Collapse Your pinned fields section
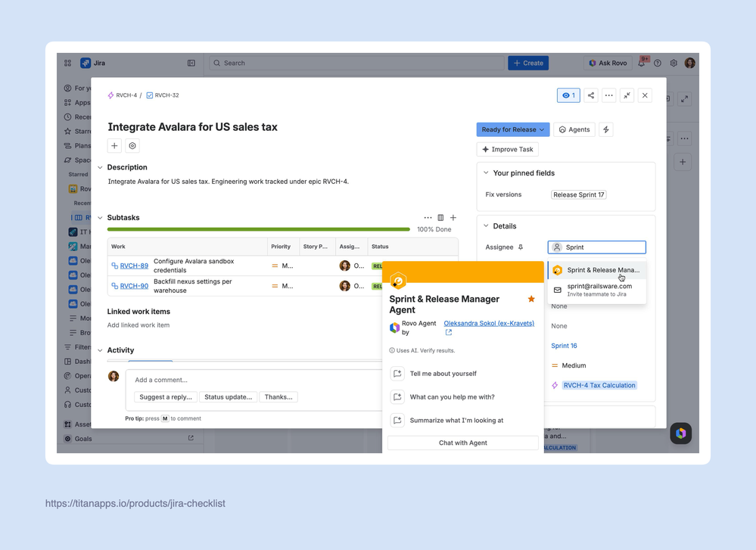Viewport: 756px width, 550px height. (486, 173)
